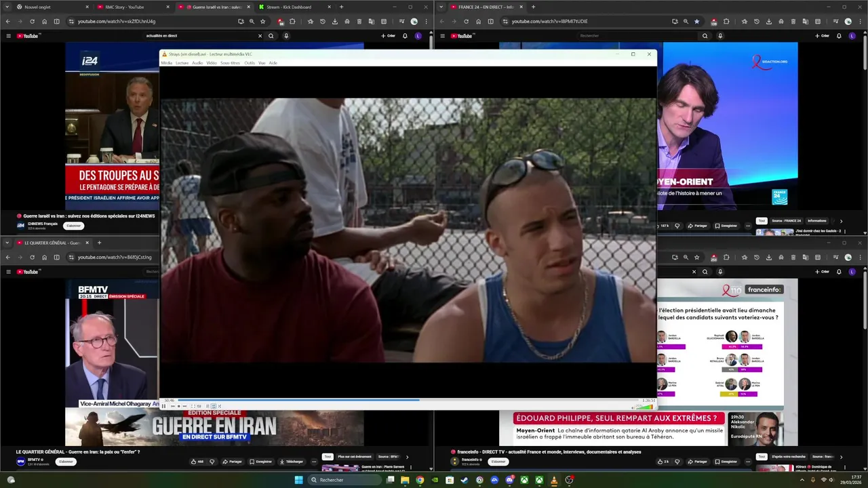Click Partager under the BFMTV video
This screenshot has width=868, height=488.
pyautogui.click(x=233, y=462)
